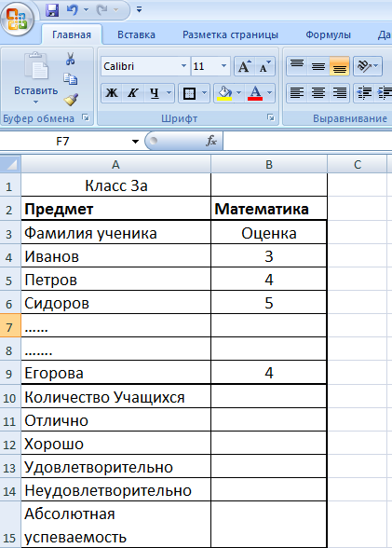Click the Paste clipboard icon
This screenshot has width=392, height=548.
click(36, 65)
